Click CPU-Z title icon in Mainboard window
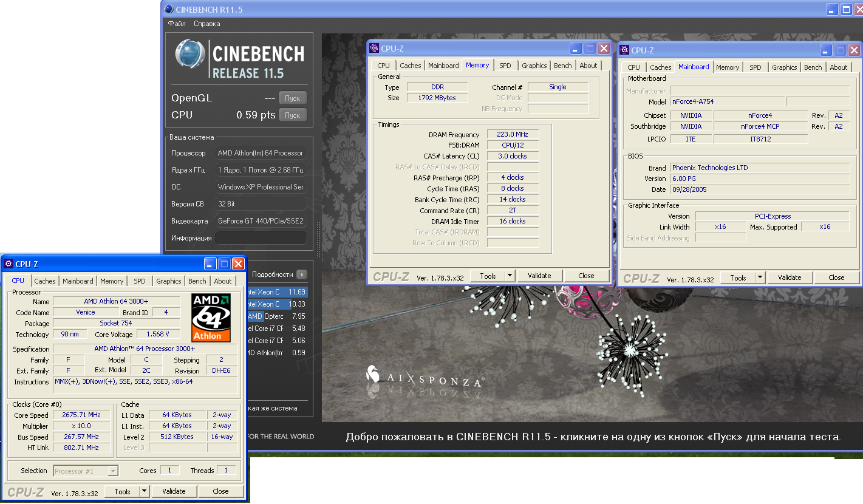The height and width of the screenshot is (504, 863). pyautogui.click(x=624, y=50)
